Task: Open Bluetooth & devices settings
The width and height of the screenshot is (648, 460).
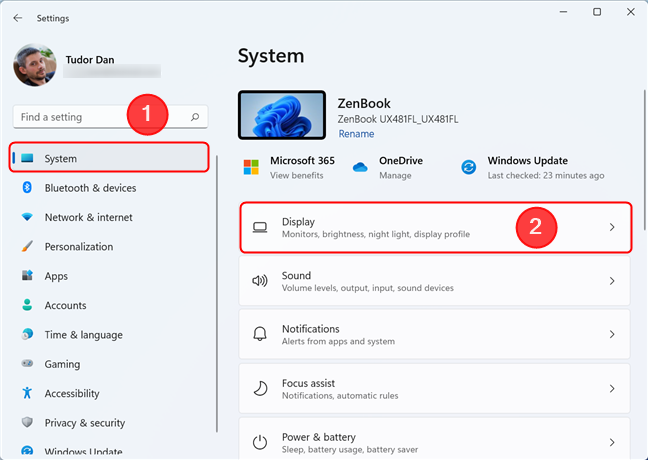Action: (x=109, y=188)
